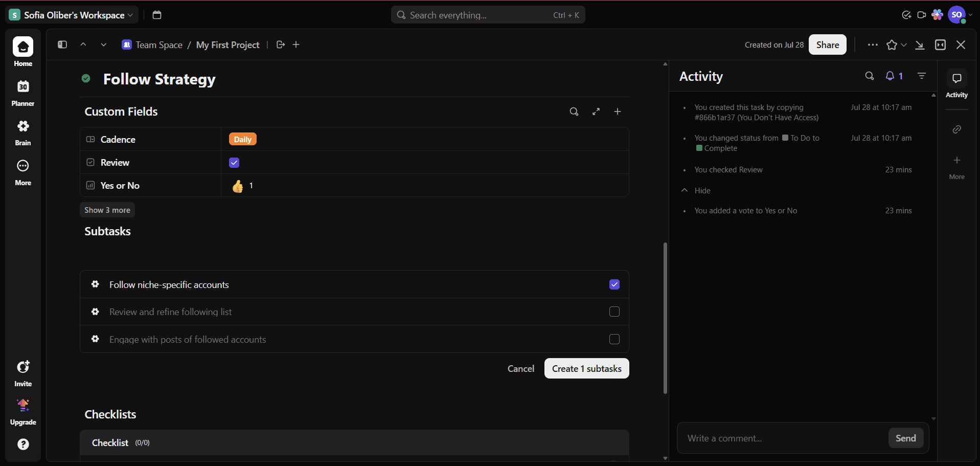This screenshot has height=466, width=980.
Task: Select the Yes or No field label
Action: 120,186
